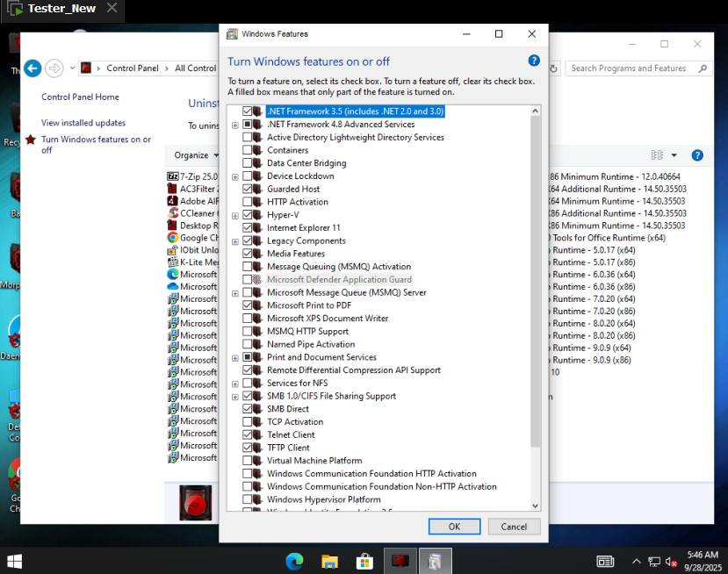Click the search magnifier in Programs and Features
This screenshot has height=574, width=728.
coord(703,68)
